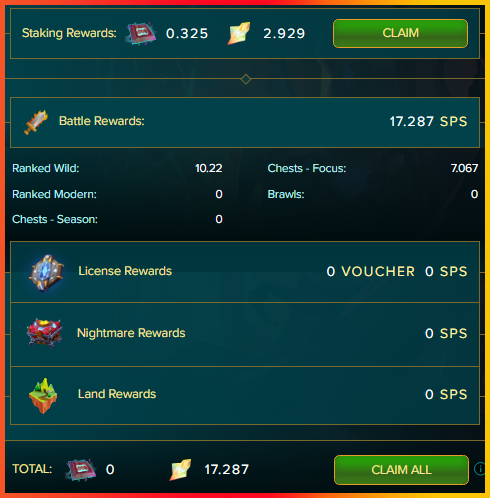Select the Nightmare Rewards label

(131, 333)
